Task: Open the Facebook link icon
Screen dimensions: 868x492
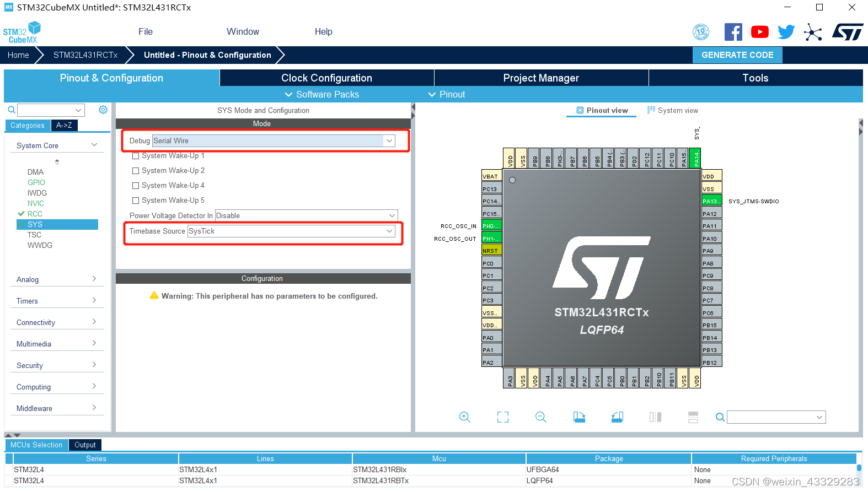Action: pos(733,32)
